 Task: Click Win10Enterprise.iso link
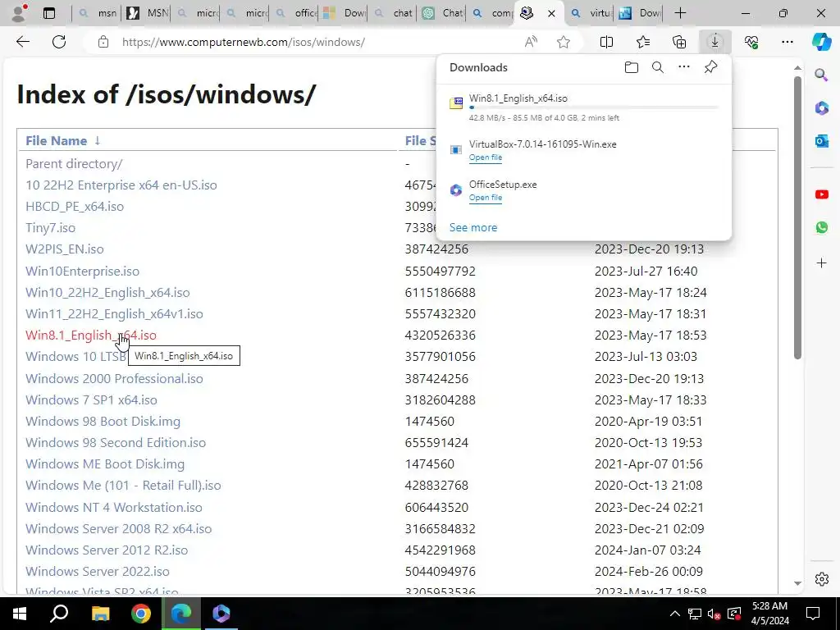pyautogui.click(x=83, y=271)
